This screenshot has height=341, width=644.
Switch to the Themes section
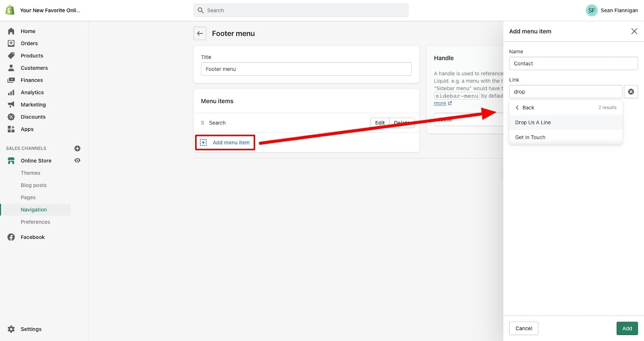click(30, 173)
